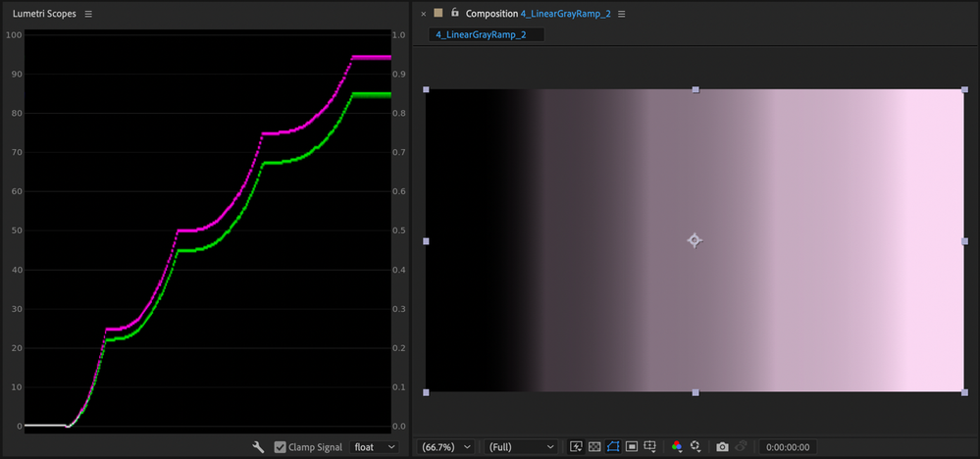Open the Lumetri Scopes wrench settings
The image size is (980, 459).
point(258,447)
